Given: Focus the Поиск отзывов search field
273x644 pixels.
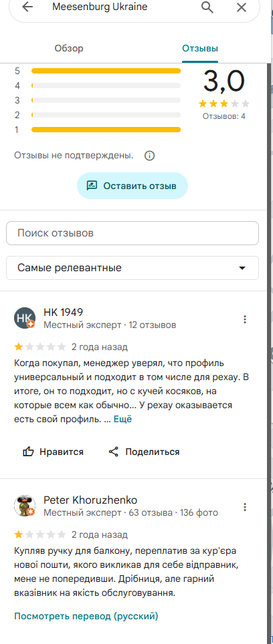Looking at the screenshot, I should pos(132,233).
